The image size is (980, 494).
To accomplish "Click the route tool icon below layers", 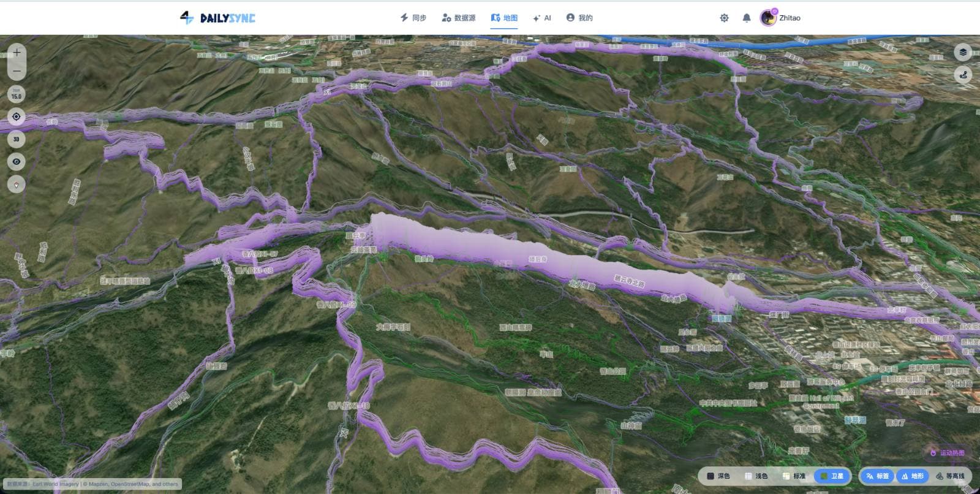I will tap(963, 75).
